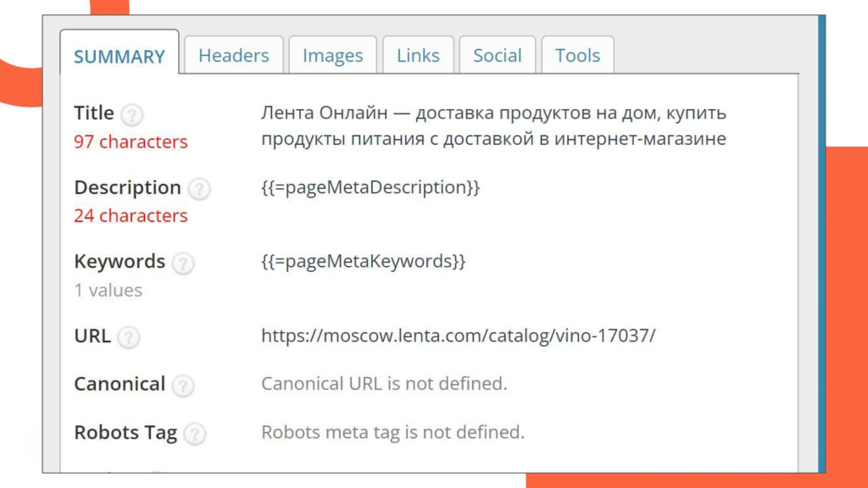Image resolution: width=868 pixels, height=488 pixels.
Task: Switch to the Images tab
Action: [332, 55]
